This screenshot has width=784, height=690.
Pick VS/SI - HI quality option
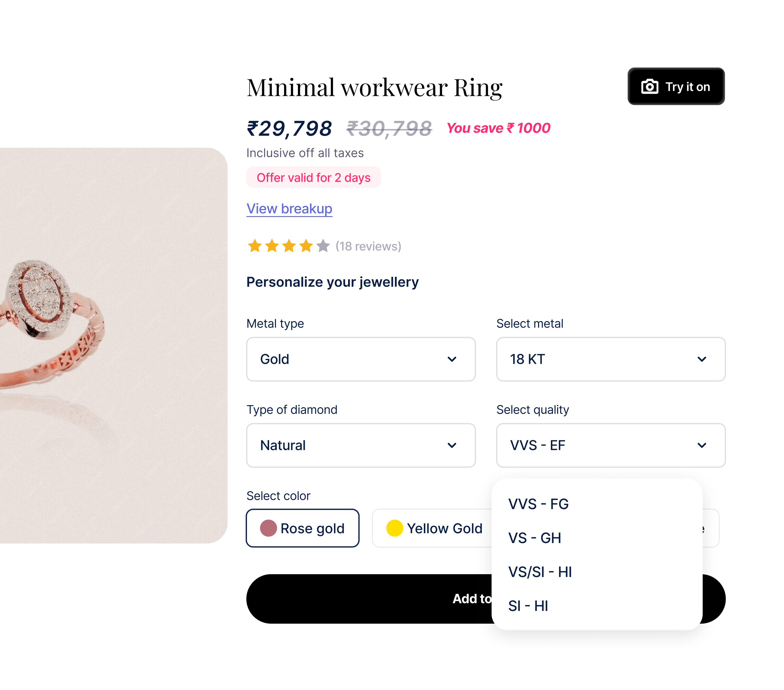click(x=540, y=572)
